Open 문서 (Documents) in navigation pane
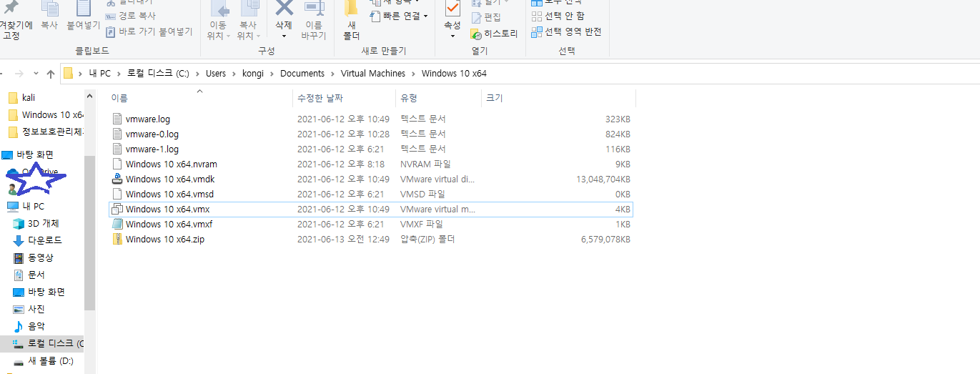Image resolution: width=980 pixels, height=374 pixels. 36,275
